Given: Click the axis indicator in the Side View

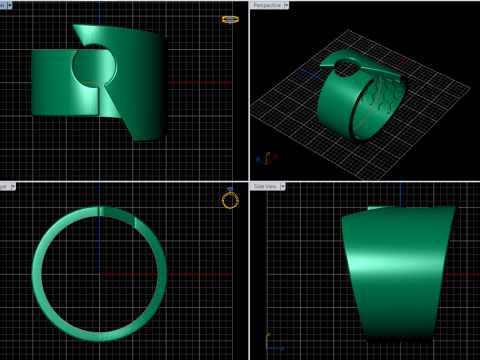Looking at the screenshot, I should click(274, 342).
